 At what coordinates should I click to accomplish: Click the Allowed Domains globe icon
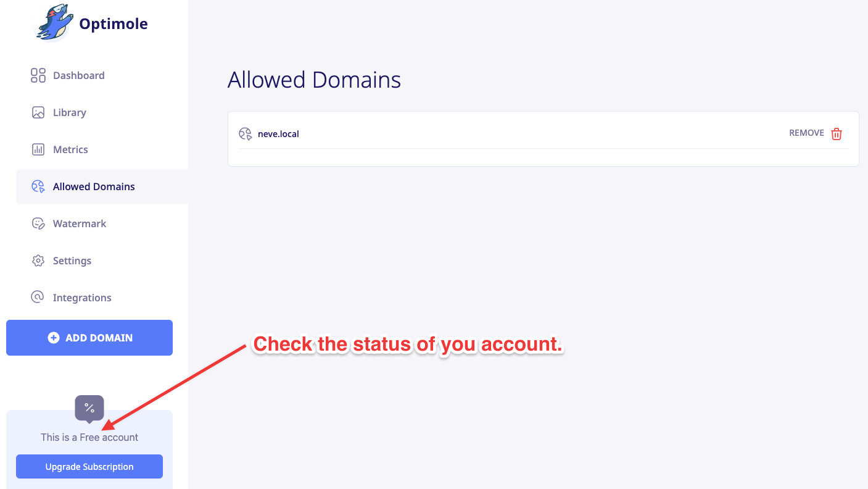coord(38,186)
